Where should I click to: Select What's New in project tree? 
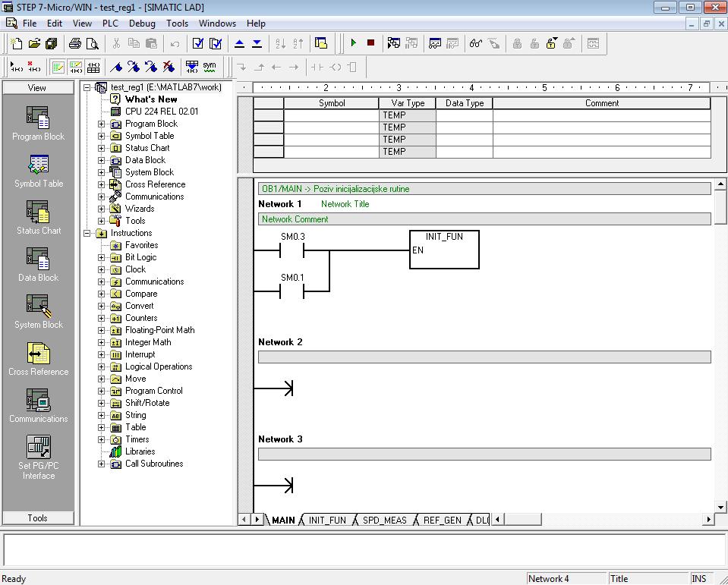[151, 99]
